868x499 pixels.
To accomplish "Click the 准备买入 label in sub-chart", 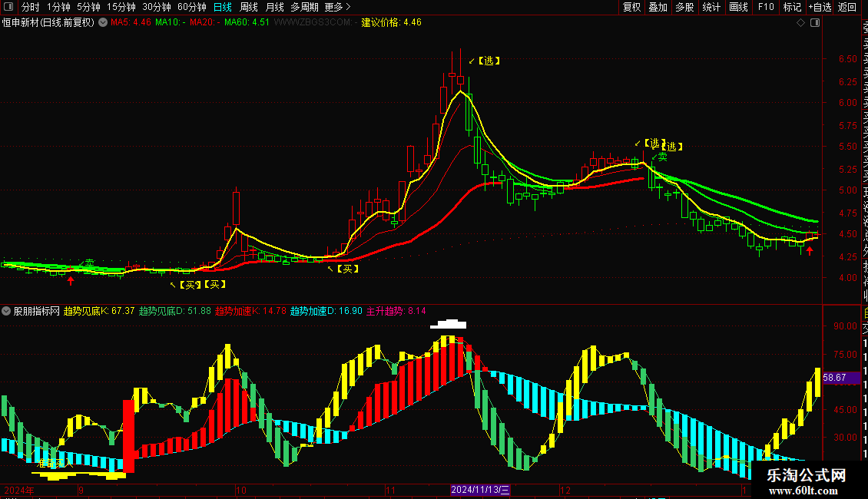I will tap(55, 462).
